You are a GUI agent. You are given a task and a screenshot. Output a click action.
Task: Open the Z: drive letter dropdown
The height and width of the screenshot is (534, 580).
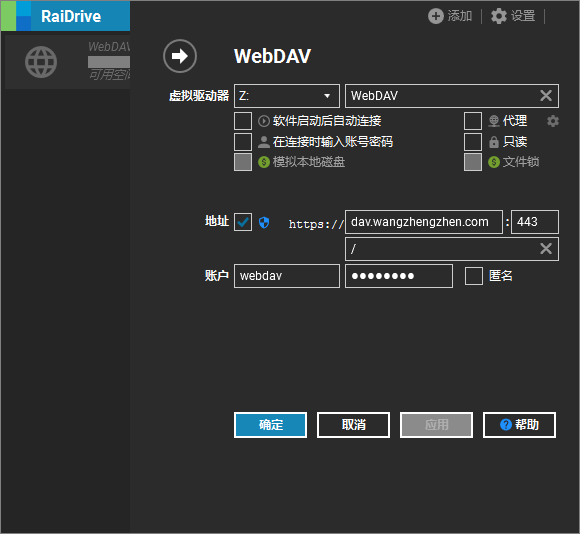point(287,96)
